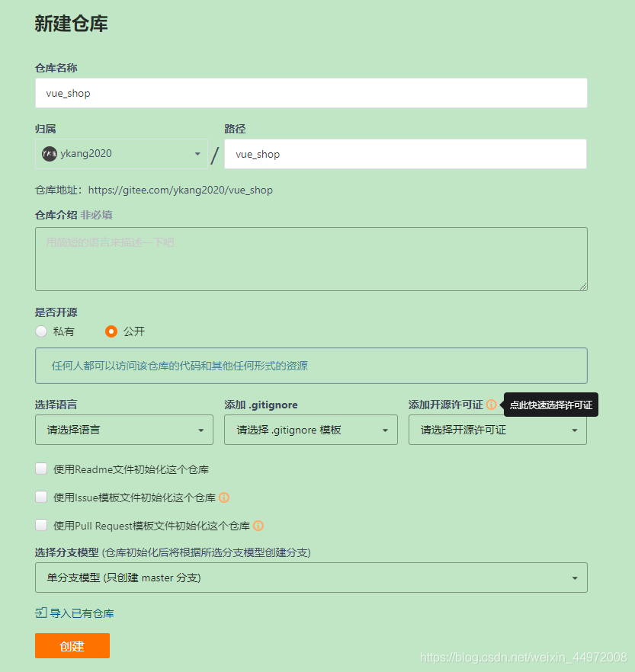Viewport: 635px width, 672px height.
Task: Open the .gitignore 模板 dropdown
Action: point(310,430)
